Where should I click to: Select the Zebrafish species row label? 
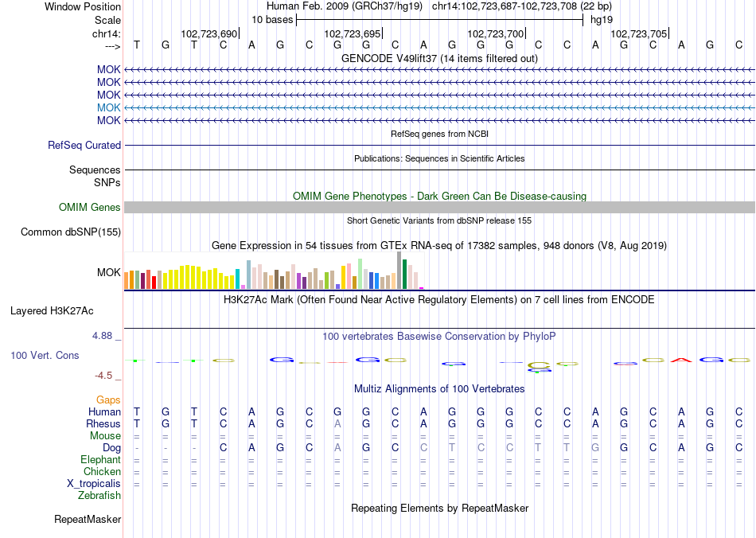point(99,495)
